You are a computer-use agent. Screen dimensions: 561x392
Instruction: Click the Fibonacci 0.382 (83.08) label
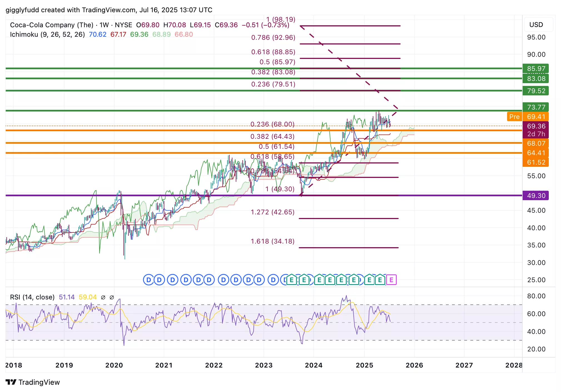(273, 72)
